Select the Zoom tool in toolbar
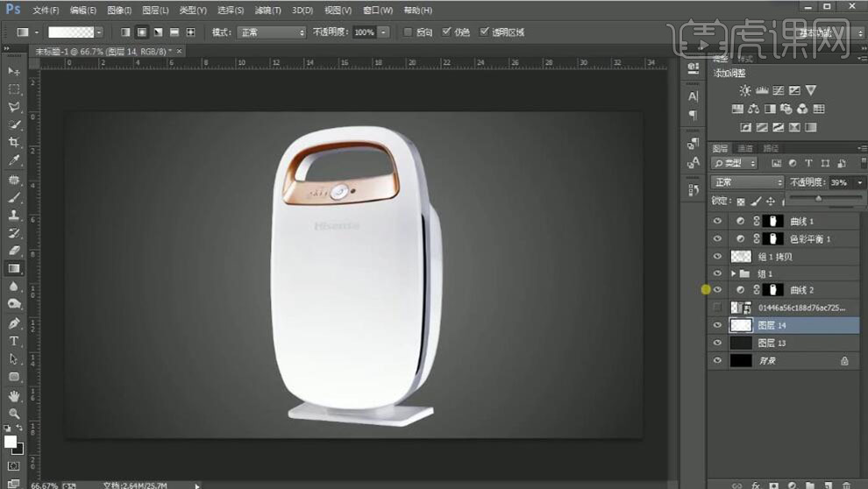This screenshot has width=868, height=489. pos(14,413)
